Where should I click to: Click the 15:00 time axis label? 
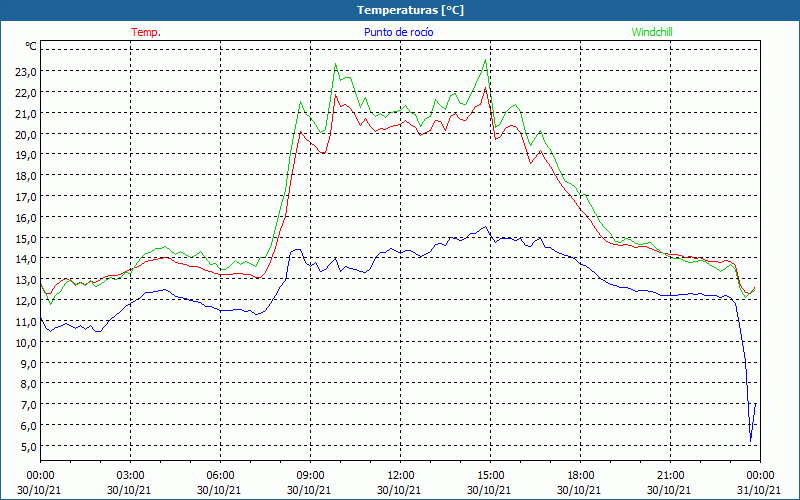[490, 476]
